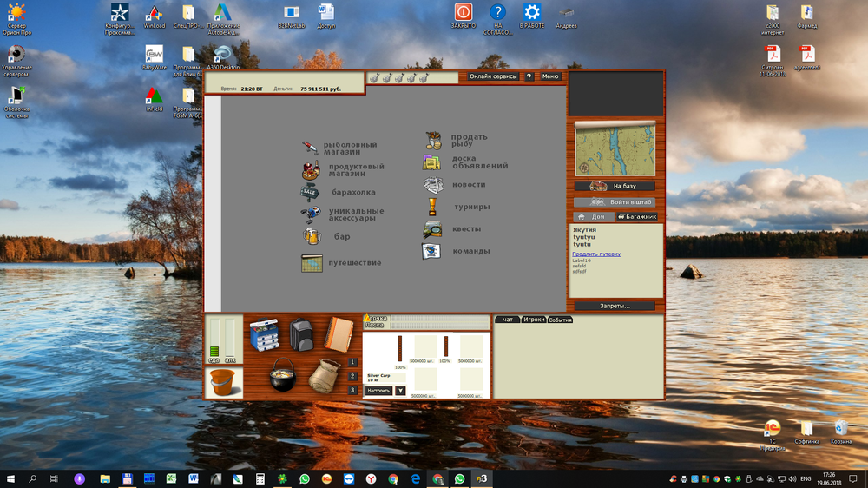Image resolution: width=868 pixels, height=488 pixels.
Task: Select the orange bucket icon
Action: click(x=224, y=383)
